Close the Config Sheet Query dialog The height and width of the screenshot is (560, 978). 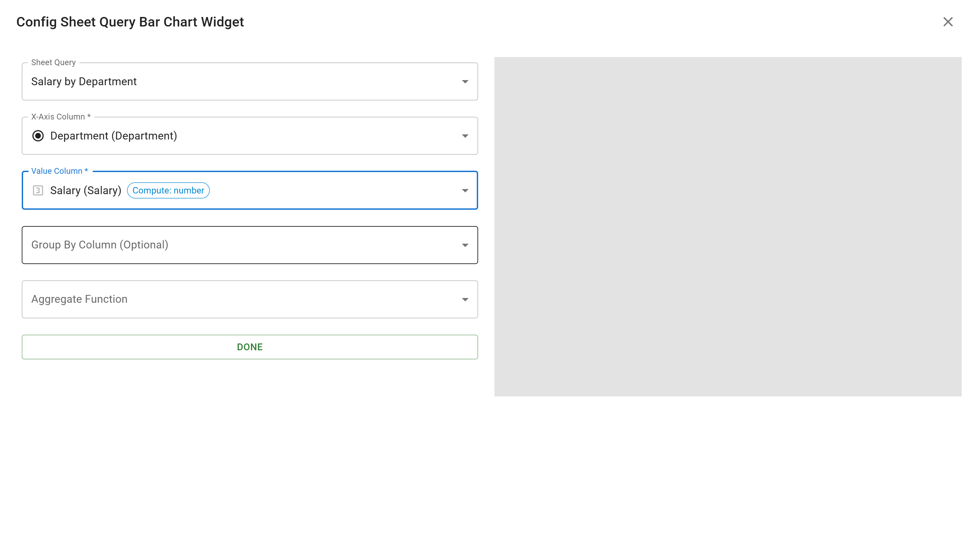tap(948, 22)
